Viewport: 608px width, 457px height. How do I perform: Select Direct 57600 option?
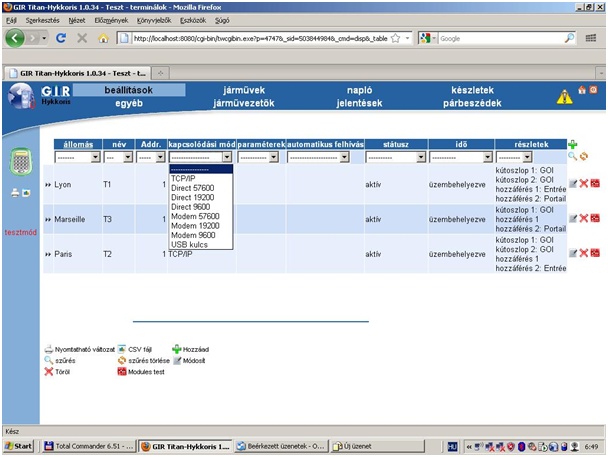pos(201,188)
